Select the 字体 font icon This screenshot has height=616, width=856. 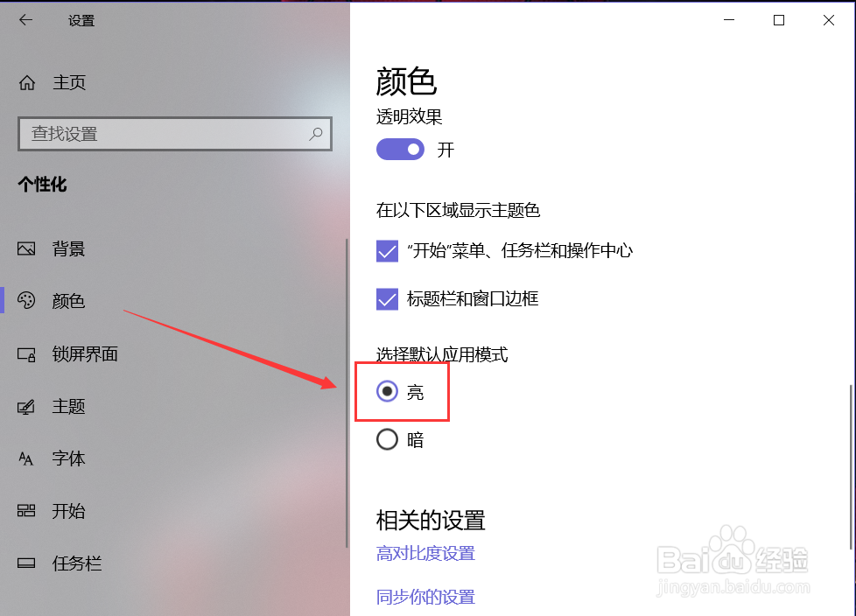click(x=26, y=458)
